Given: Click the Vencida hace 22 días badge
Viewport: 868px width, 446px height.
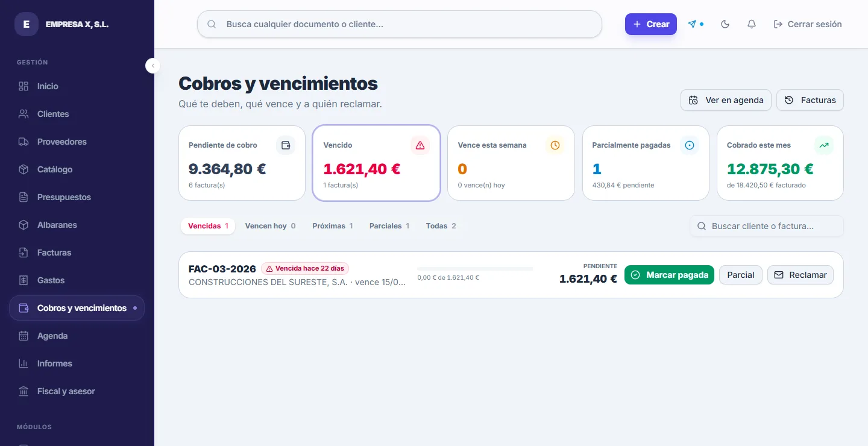Looking at the screenshot, I should click(x=305, y=268).
